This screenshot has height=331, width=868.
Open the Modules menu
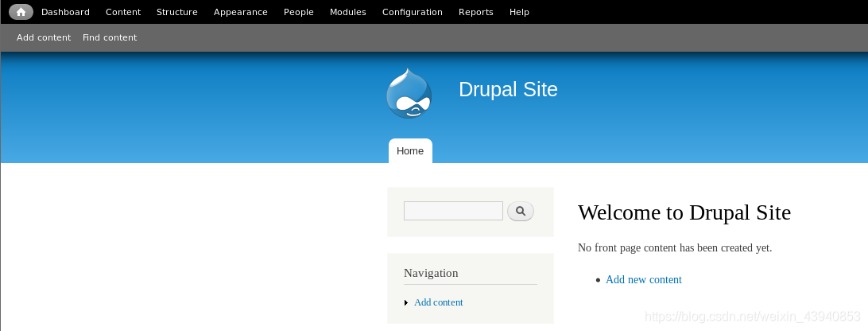(x=347, y=12)
